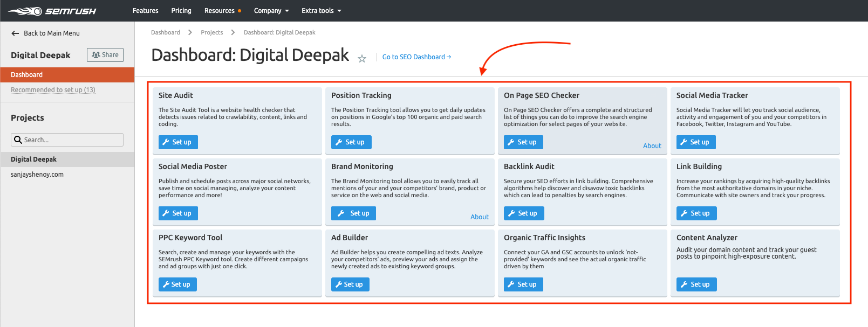Click the Projects breadcrumb

pos(212,32)
